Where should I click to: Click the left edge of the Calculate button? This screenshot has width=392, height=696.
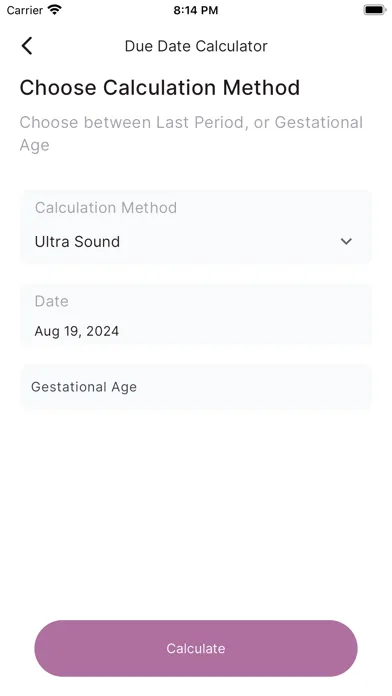click(x=43, y=648)
